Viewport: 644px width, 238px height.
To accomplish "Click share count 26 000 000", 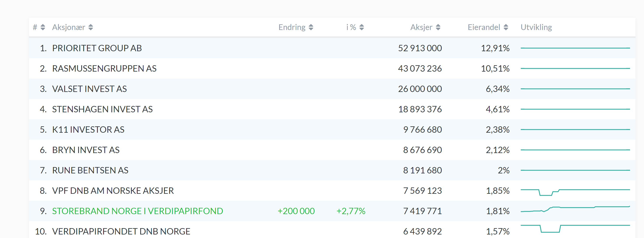I will [420, 89].
